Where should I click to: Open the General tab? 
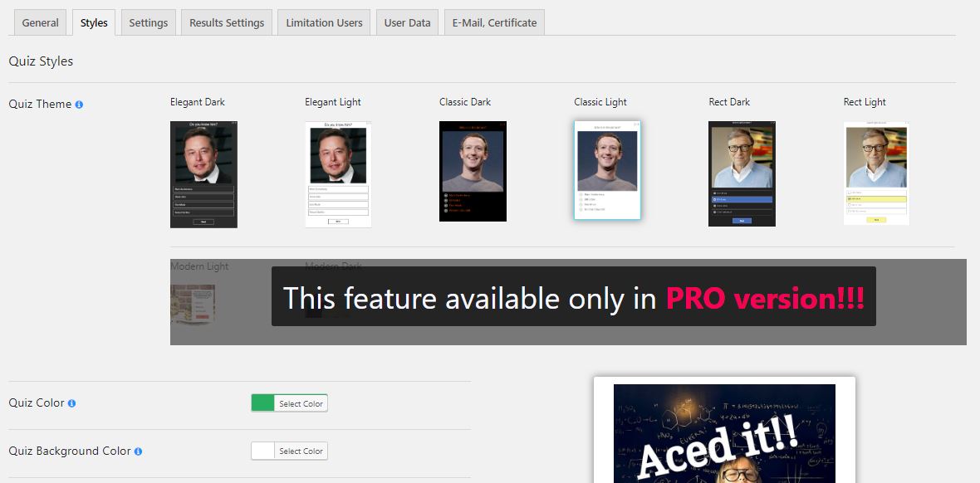coord(40,22)
